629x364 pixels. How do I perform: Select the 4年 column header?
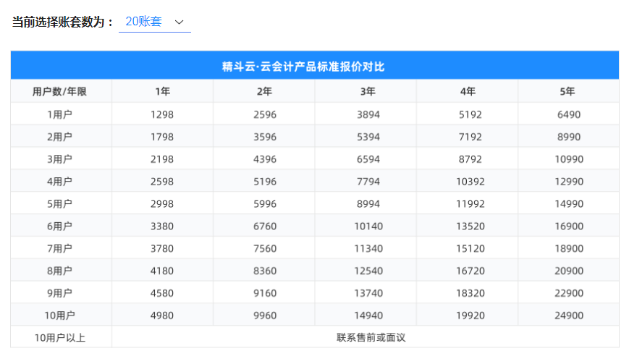[x=468, y=92]
